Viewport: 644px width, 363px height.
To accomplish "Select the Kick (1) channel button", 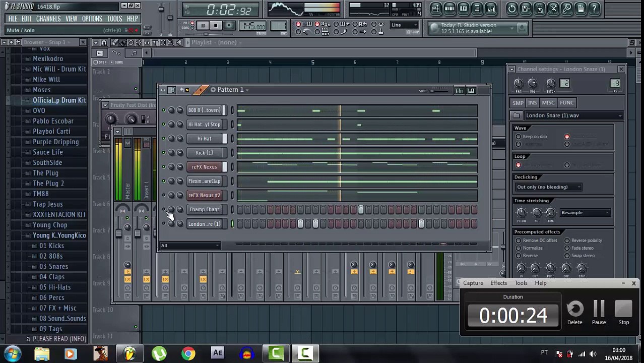I will (x=204, y=153).
